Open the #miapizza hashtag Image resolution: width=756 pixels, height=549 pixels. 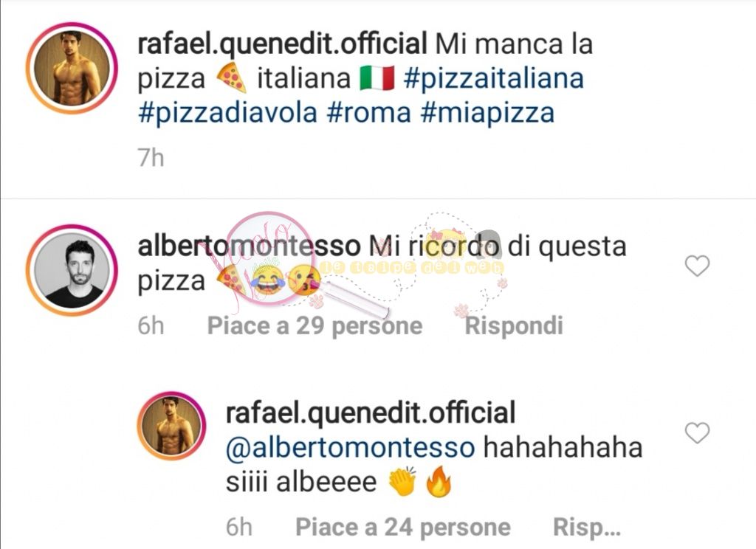click(487, 114)
